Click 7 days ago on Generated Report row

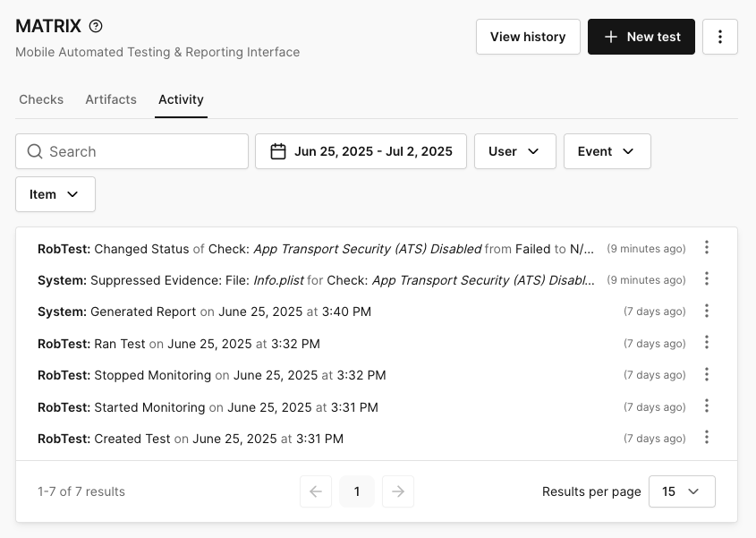(x=654, y=312)
